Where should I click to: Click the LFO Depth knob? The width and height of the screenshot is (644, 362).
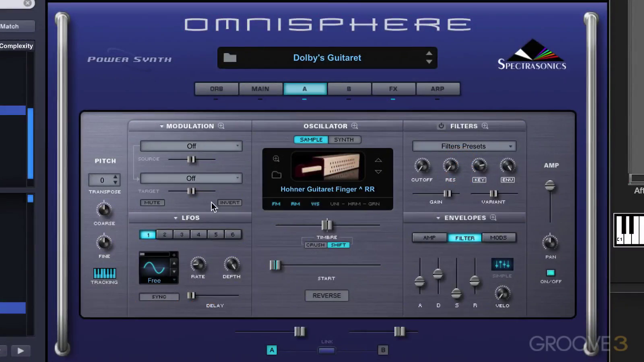click(x=231, y=264)
